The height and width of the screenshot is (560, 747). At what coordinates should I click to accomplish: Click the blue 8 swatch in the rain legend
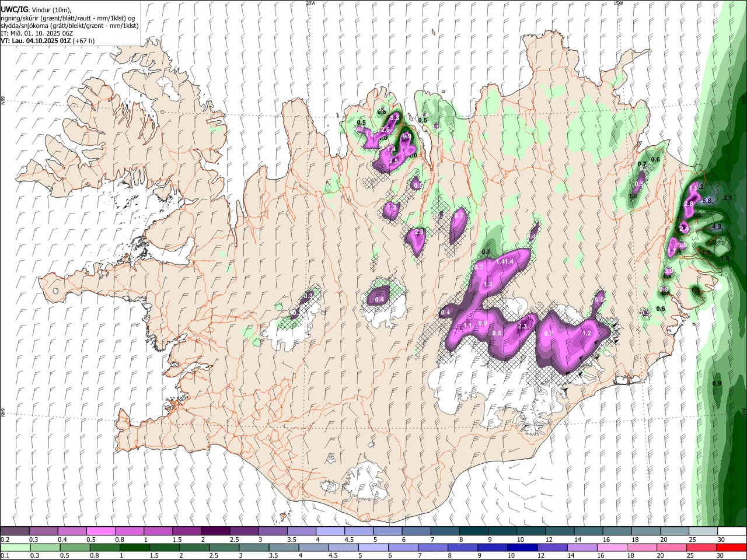tap(462, 547)
